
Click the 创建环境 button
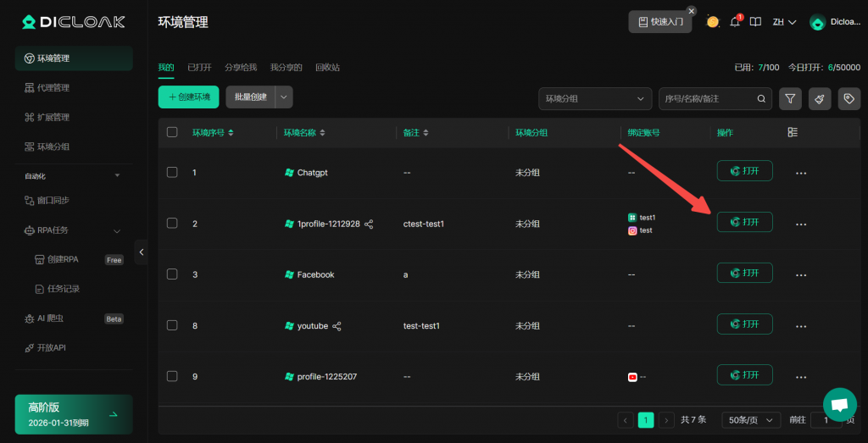pos(188,97)
